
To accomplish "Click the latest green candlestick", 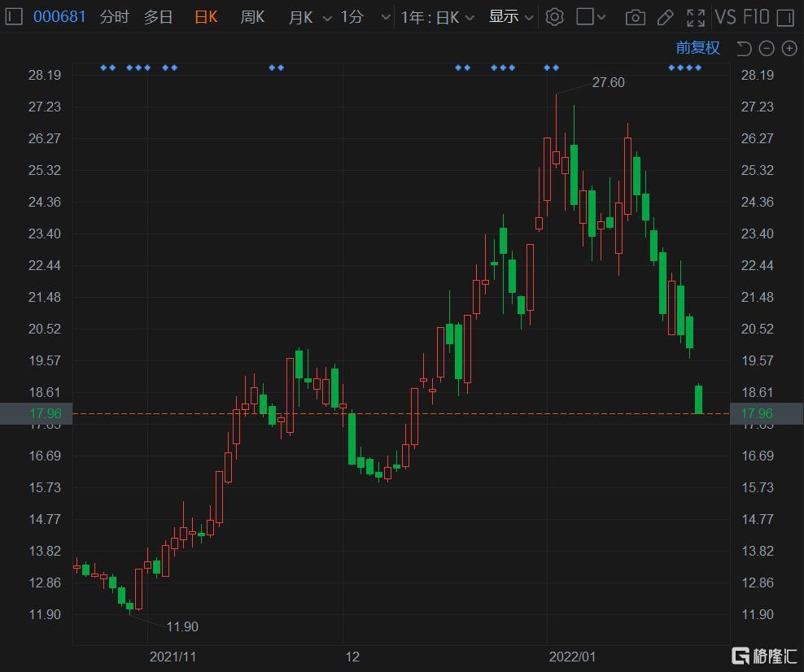I will [x=698, y=399].
